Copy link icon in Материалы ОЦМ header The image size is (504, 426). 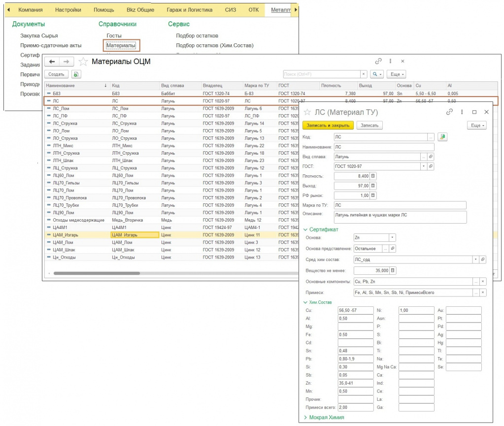tap(378, 61)
